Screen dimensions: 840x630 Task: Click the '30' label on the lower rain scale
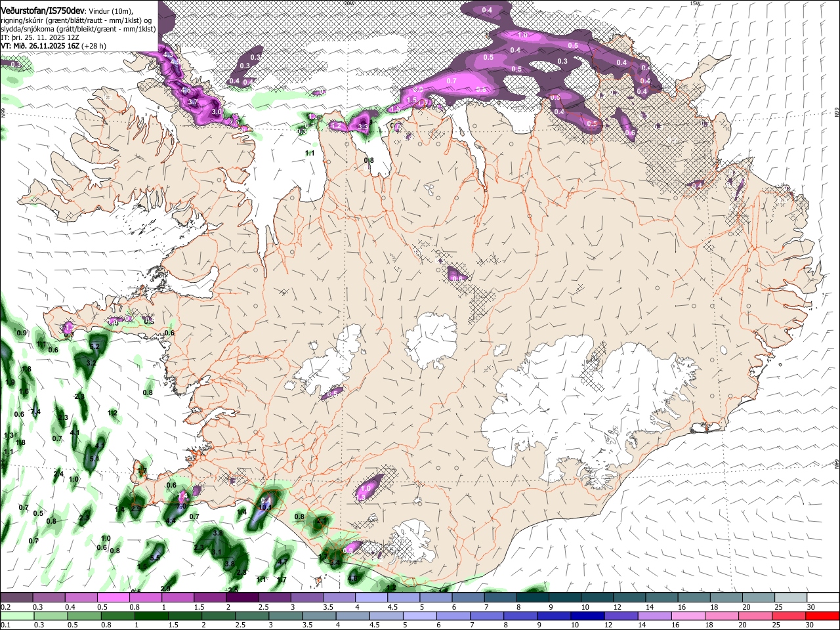coord(809,625)
